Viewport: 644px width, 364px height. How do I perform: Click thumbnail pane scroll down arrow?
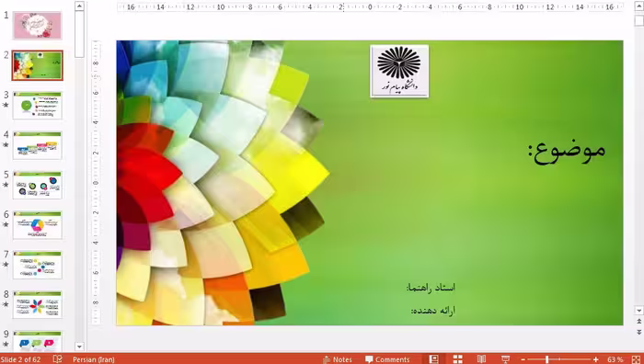(x=80, y=347)
